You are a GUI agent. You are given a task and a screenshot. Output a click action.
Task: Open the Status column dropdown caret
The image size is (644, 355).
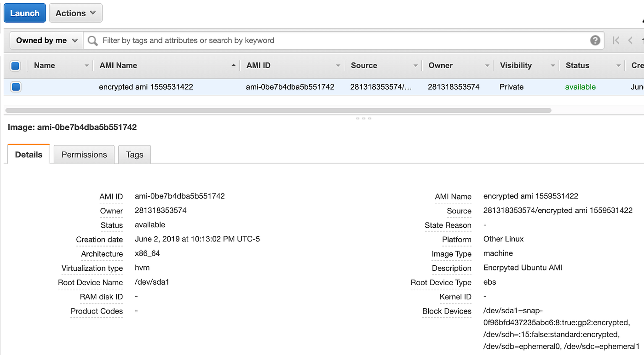(x=618, y=65)
